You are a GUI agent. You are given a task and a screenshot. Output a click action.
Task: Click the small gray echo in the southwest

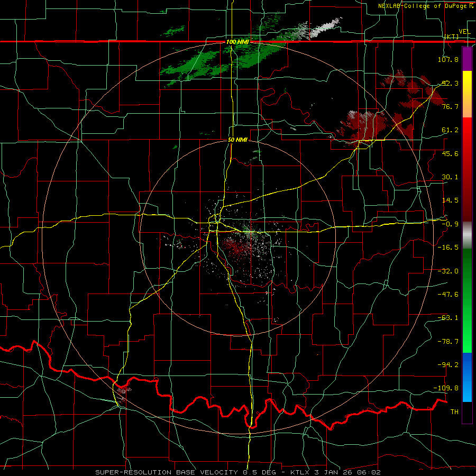pyautogui.click(x=123, y=393)
